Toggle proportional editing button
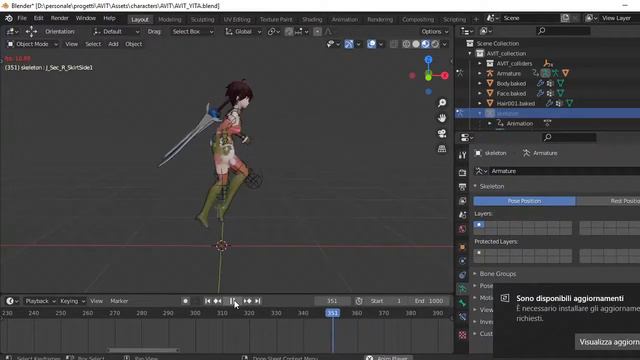The height and width of the screenshot is (360, 640). click(x=317, y=32)
